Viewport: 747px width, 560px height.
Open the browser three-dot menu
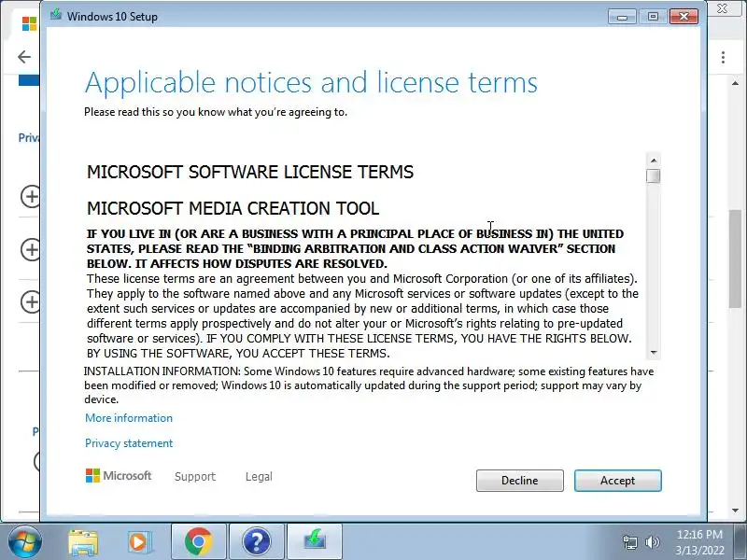pyautogui.click(x=723, y=58)
